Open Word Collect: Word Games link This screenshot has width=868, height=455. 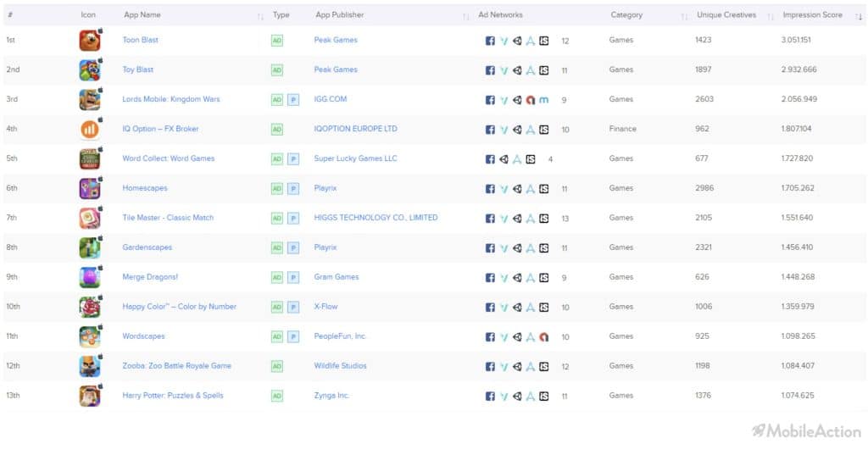[169, 158]
